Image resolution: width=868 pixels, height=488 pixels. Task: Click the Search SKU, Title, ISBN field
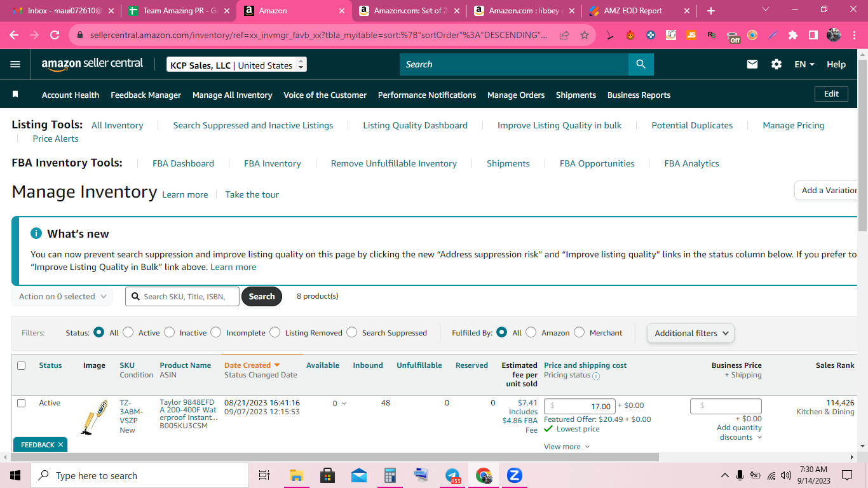[182, 296]
